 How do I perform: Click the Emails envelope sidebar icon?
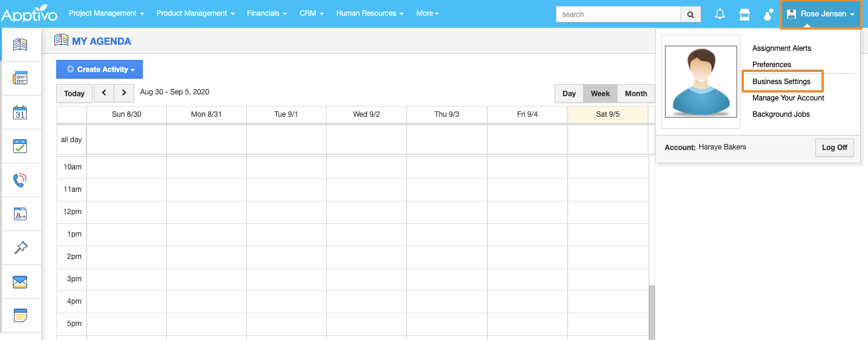(x=21, y=282)
